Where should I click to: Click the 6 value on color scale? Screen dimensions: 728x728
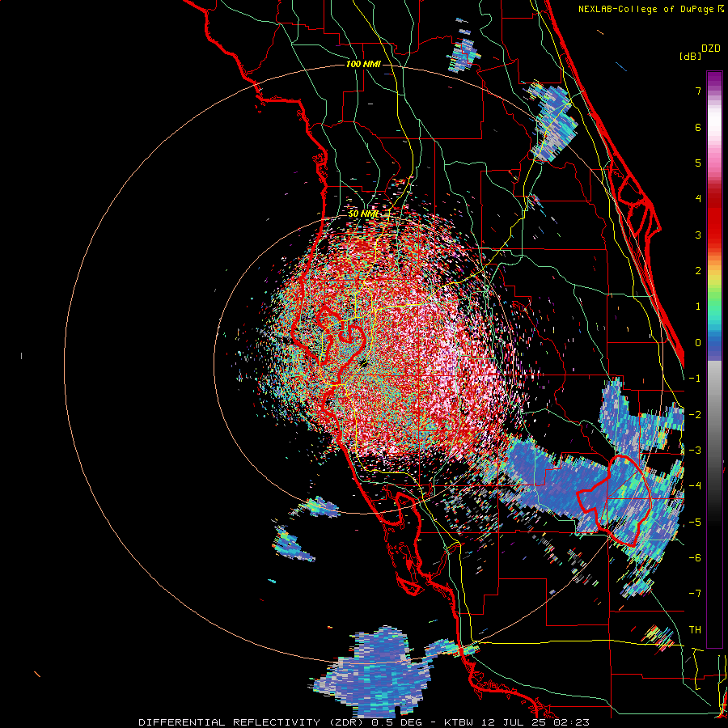pyautogui.click(x=698, y=127)
